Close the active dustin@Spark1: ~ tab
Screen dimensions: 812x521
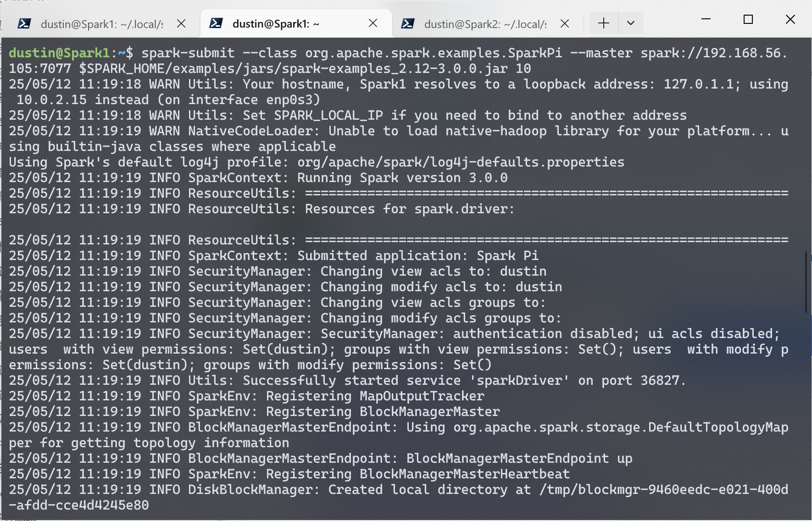tap(373, 23)
